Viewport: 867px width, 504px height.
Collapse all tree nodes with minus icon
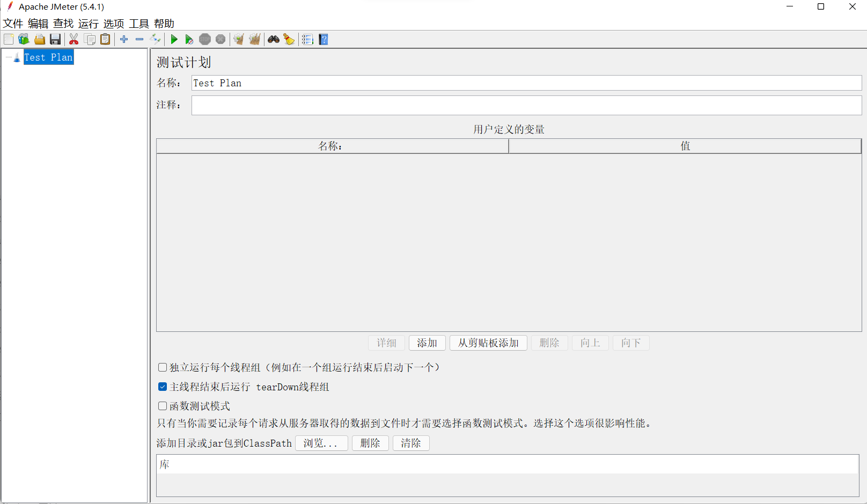139,39
